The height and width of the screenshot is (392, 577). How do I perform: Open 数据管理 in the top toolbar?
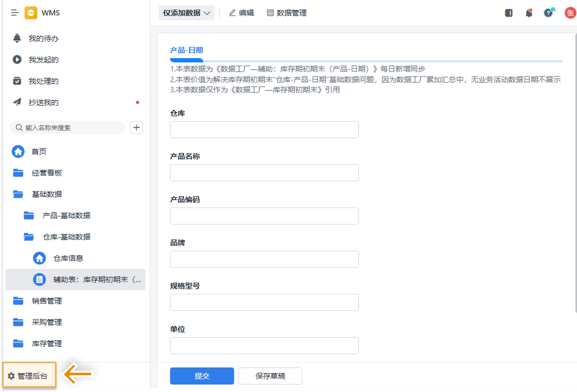(x=287, y=13)
